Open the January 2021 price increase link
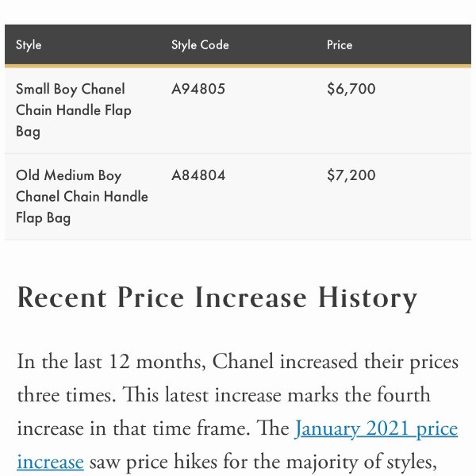Image resolution: width=476 pixels, height=476 pixels. pyautogui.click(x=376, y=429)
